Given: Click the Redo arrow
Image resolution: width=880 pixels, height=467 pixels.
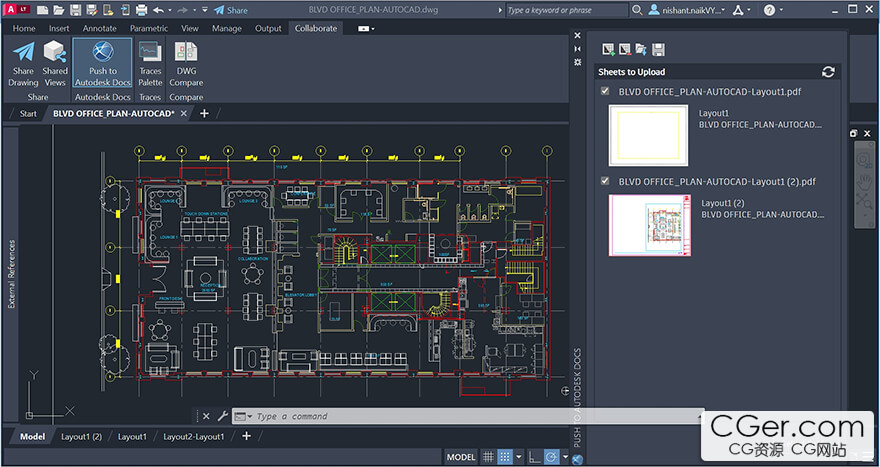Looking at the screenshot, I should point(182,10).
